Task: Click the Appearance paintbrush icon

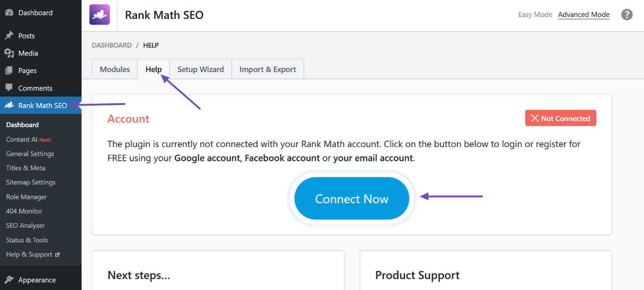Action: pos(9,280)
